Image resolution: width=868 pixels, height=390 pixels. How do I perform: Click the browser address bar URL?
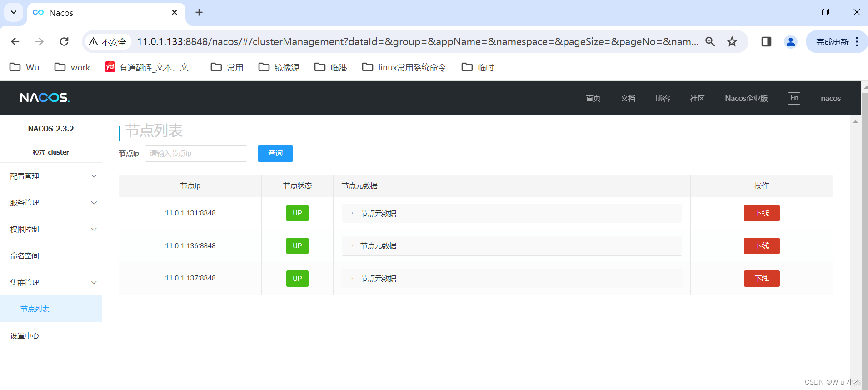click(x=418, y=42)
